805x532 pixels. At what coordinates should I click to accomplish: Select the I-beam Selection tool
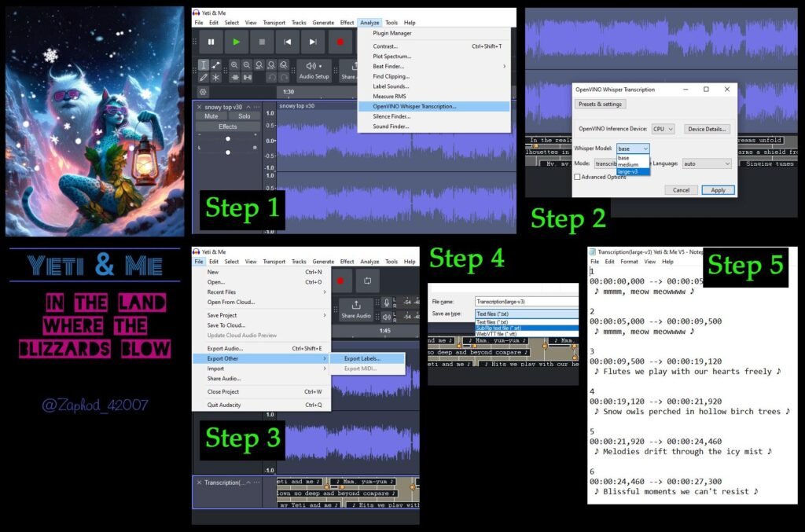tap(204, 65)
